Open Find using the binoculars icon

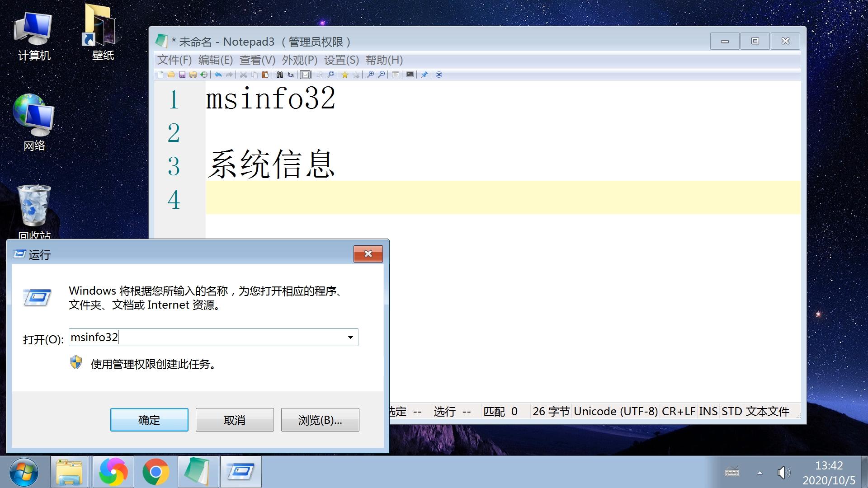pos(279,75)
